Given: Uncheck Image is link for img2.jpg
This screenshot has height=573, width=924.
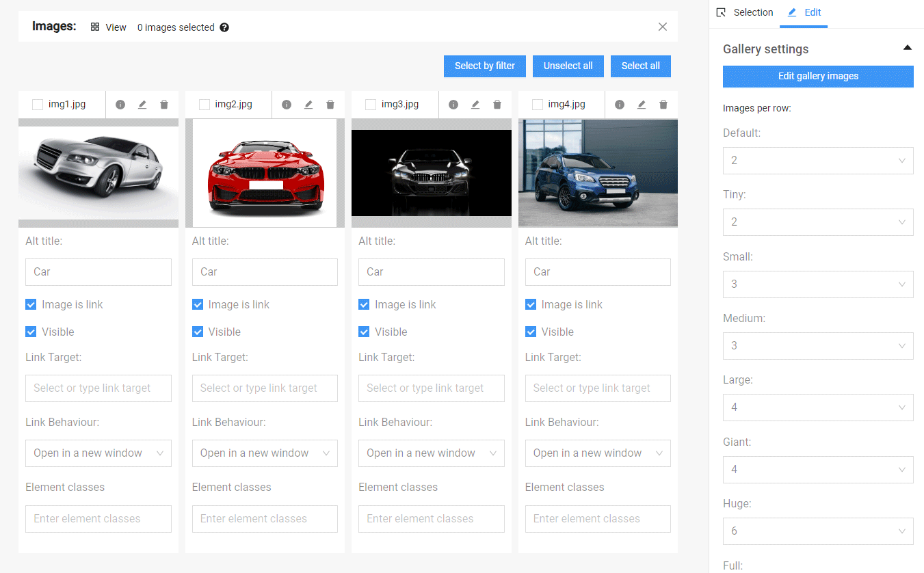Looking at the screenshot, I should tap(198, 304).
